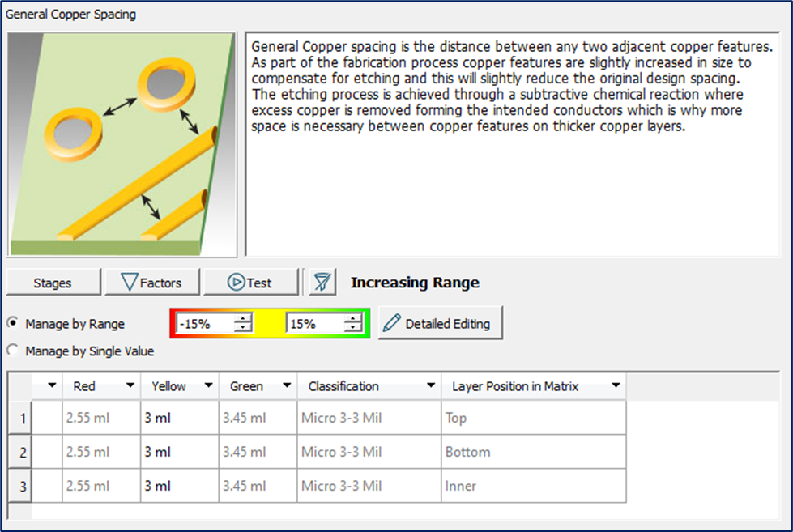
Task: Select row 1 header in the table
Action: pos(19,419)
